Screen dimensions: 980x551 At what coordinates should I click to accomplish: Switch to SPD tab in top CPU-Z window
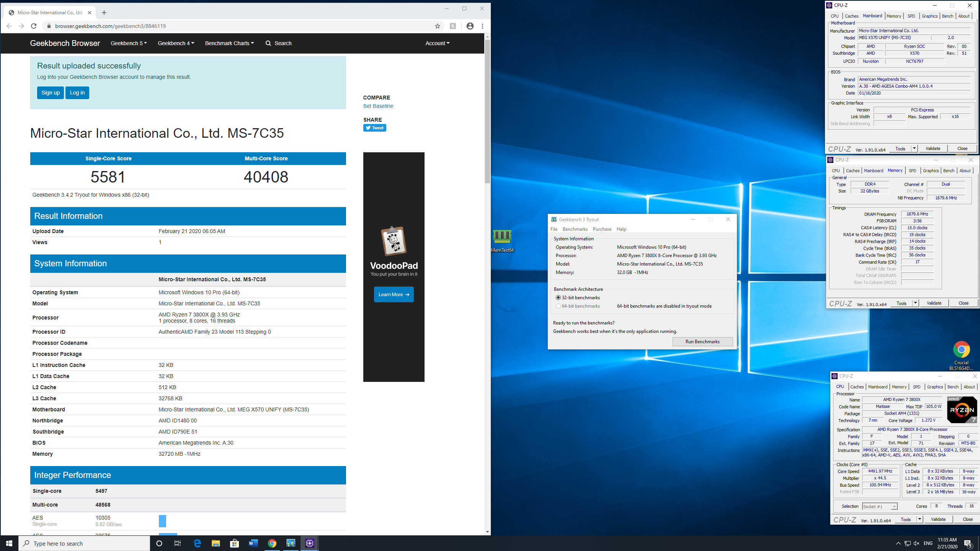(911, 16)
